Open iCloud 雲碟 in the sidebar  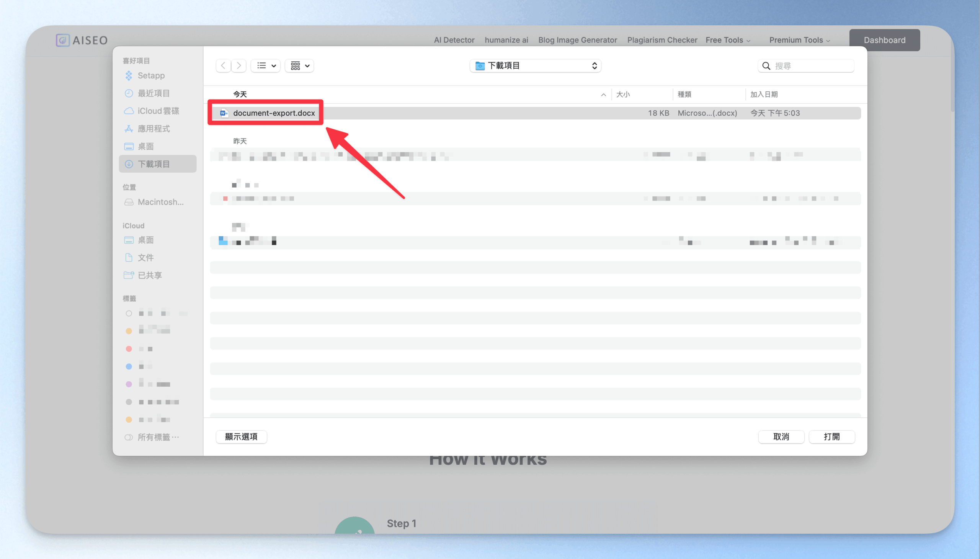tap(158, 111)
